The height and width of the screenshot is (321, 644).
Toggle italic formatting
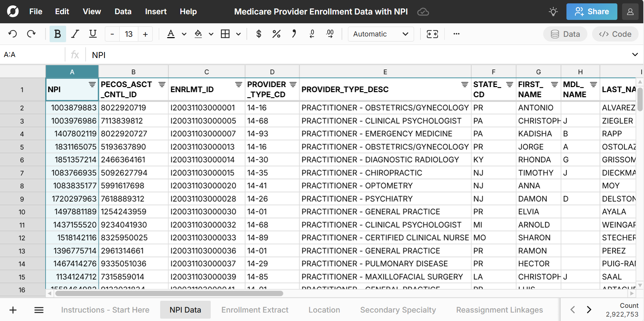pyautogui.click(x=75, y=34)
